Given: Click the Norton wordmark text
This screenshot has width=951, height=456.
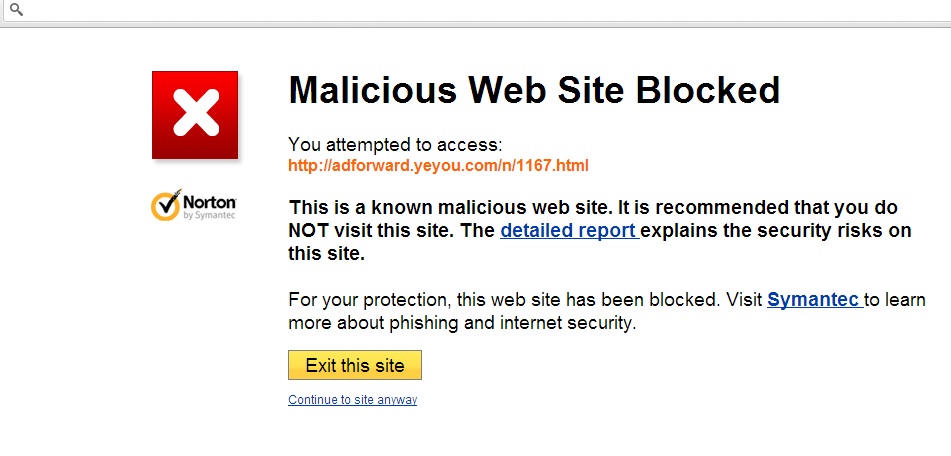Looking at the screenshot, I should 209,202.
